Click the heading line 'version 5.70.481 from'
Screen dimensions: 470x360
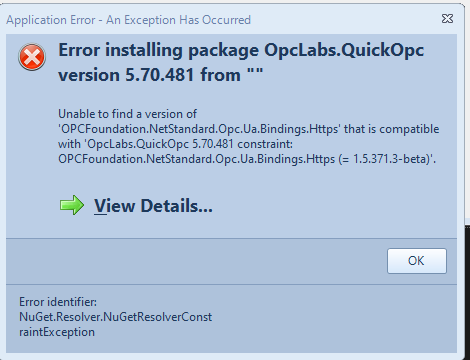149,75
